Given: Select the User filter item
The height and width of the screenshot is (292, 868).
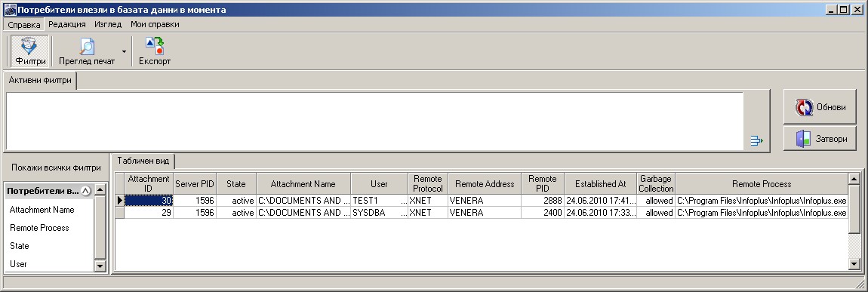Looking at the screenshot, I should click(x=18, y=264).
